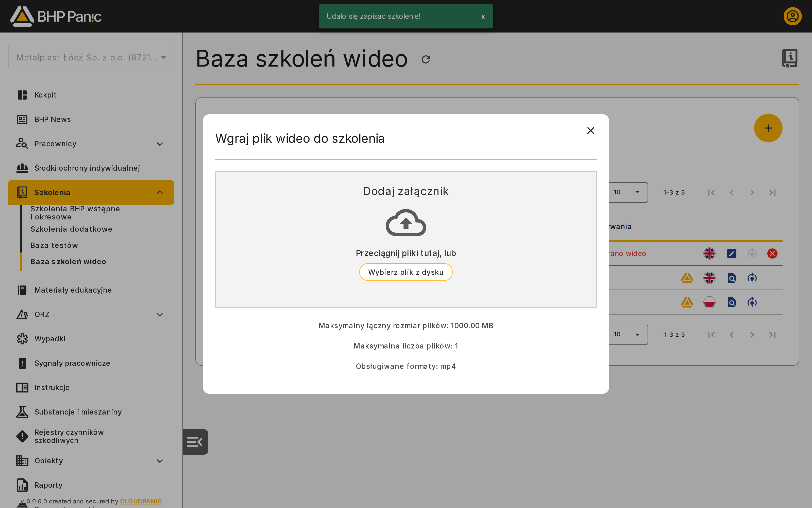The image size is (812, 508).
Task: Dismiss the 'Udało się zapisać szkolenie!' notification
Action: point(483,17)
